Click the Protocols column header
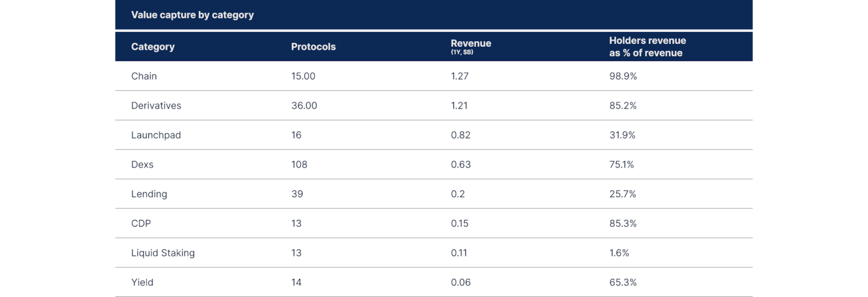868x297 pixels. [x=313, y=47]
